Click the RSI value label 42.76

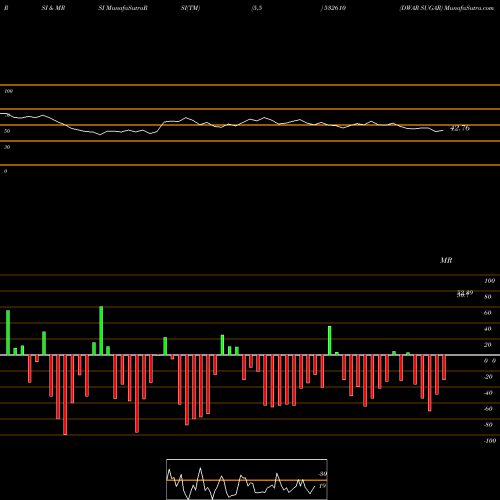click(460, 128)
